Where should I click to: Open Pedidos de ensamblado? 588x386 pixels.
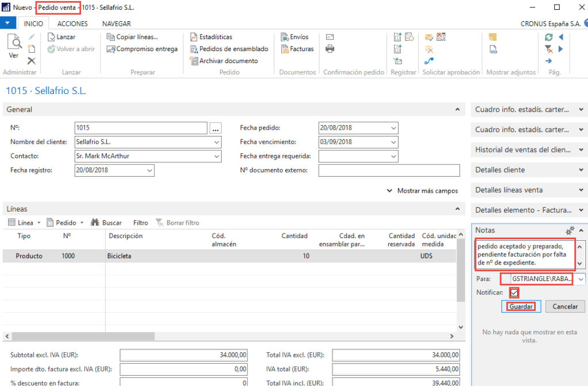point(194,49)
